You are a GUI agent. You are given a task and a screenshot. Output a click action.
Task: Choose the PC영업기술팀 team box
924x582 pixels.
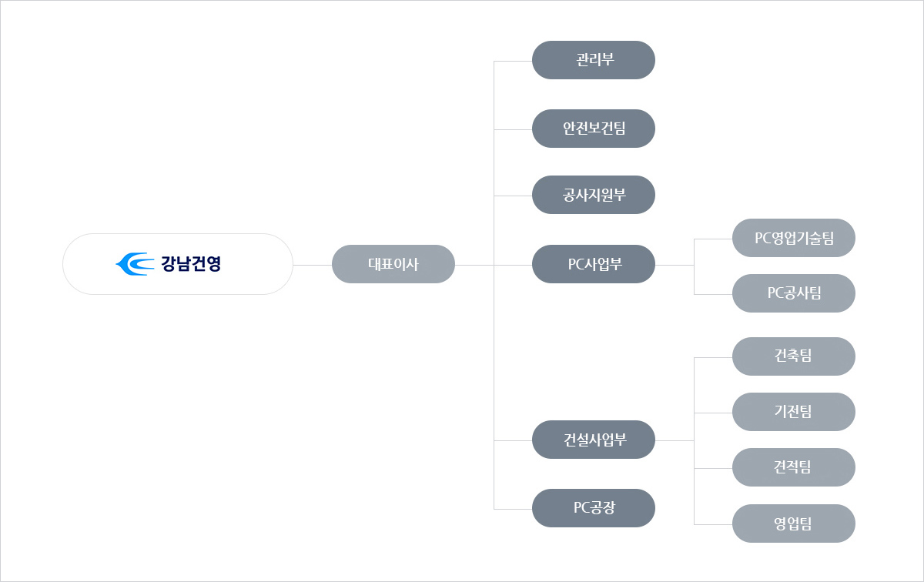794,238
